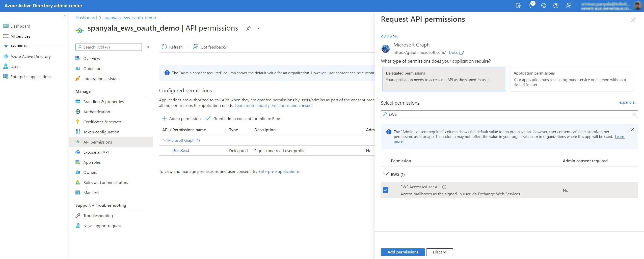Click Add permissions button
The width and height of the screenshot is (644, 259).
point(403,252)
